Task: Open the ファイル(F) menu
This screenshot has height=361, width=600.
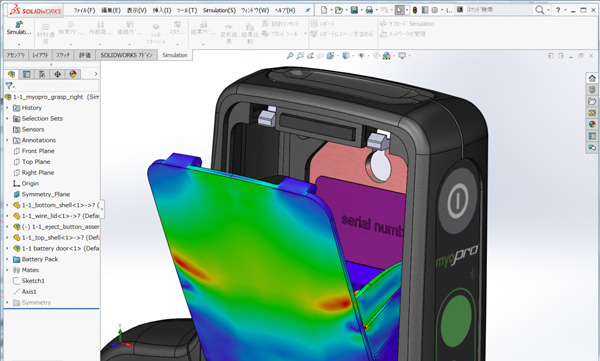Action: click(84, 10)
